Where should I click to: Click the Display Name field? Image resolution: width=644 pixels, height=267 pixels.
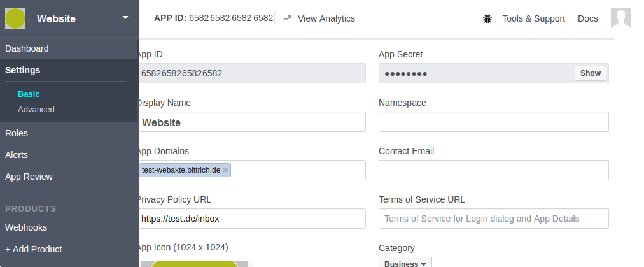pos(252,122)
